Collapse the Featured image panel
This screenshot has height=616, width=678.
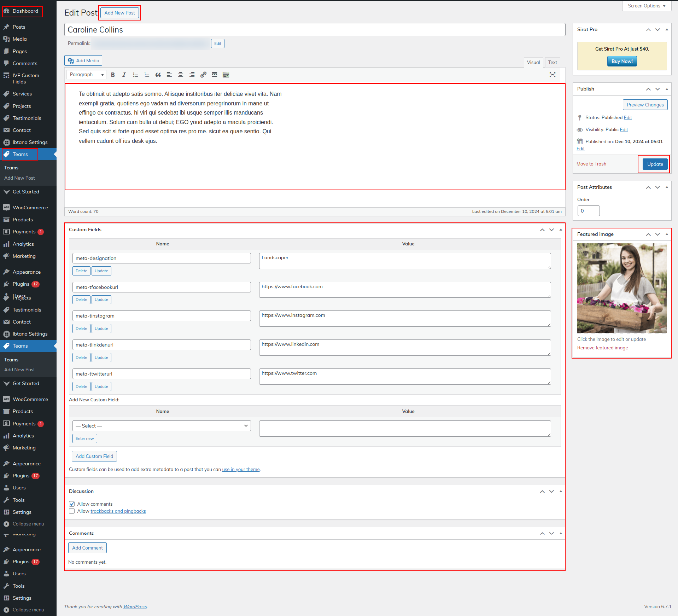coord(667,234)
